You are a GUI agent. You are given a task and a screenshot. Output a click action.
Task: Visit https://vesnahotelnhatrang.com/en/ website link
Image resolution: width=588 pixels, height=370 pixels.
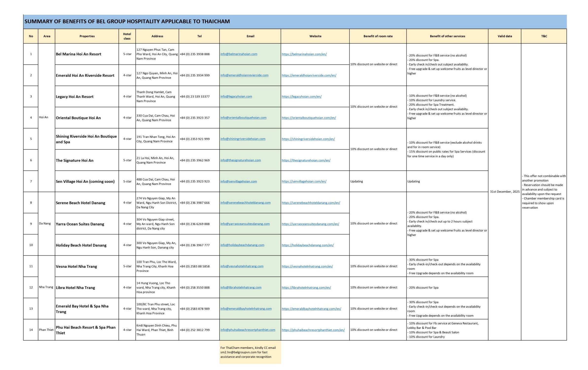point(307,266)
